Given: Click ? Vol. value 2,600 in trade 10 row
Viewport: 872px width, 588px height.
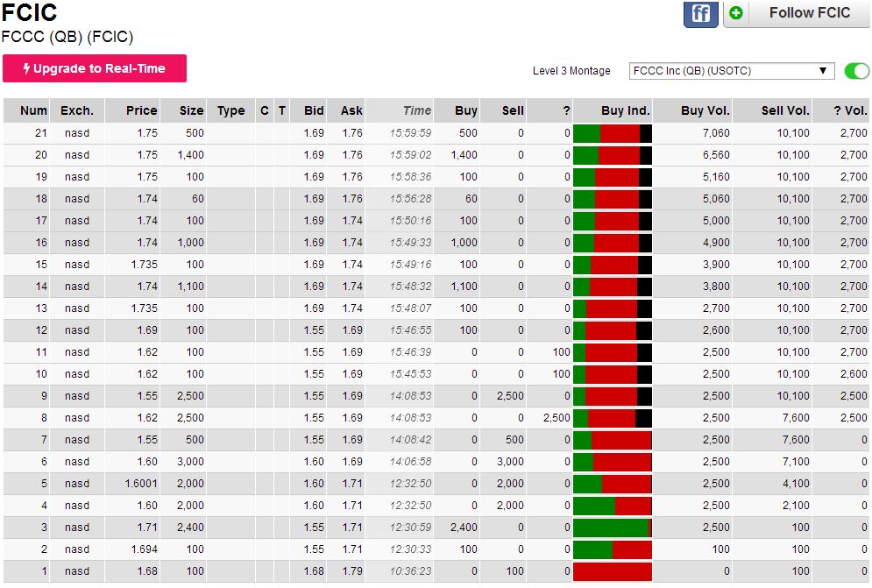Looking at the screenshot, I should click(854, 374).
